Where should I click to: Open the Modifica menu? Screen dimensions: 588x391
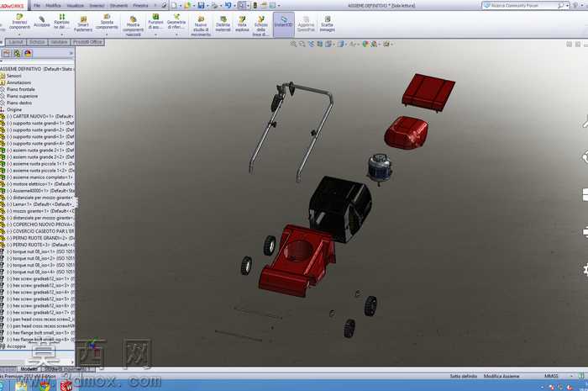[x=53, y=6]
